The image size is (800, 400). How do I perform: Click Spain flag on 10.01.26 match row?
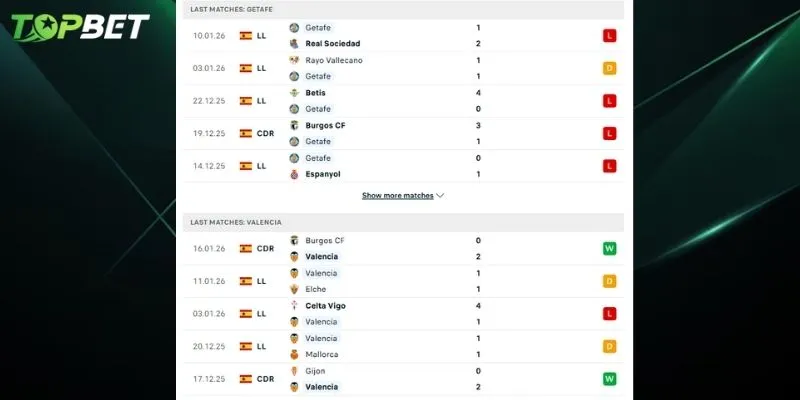[x=245, y=35]
